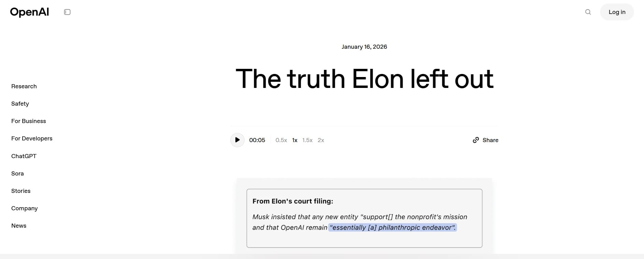This screenshot has width=644, height=259.
Task: Open search with magnifier icon
Action: tap(588, 12)
